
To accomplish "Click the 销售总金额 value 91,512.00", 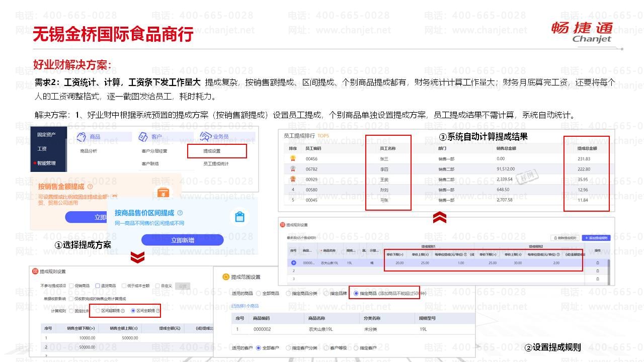I will point(505,169).
